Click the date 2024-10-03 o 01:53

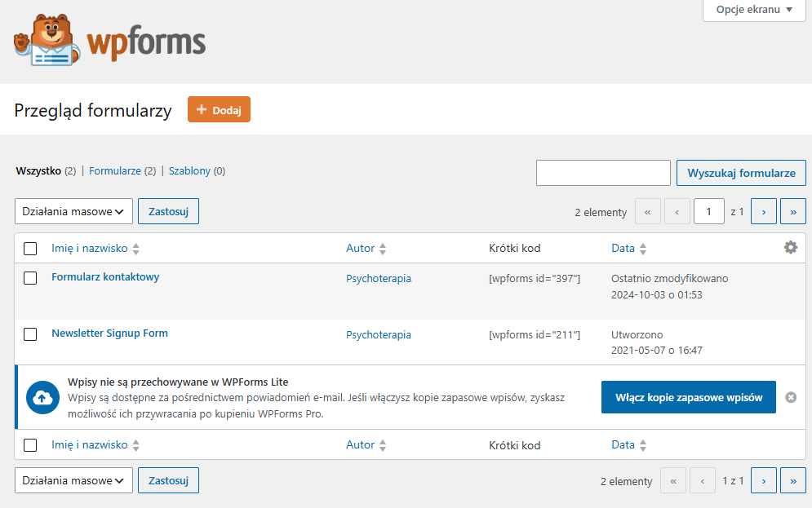pyautogui.click(x=657, y=295)
